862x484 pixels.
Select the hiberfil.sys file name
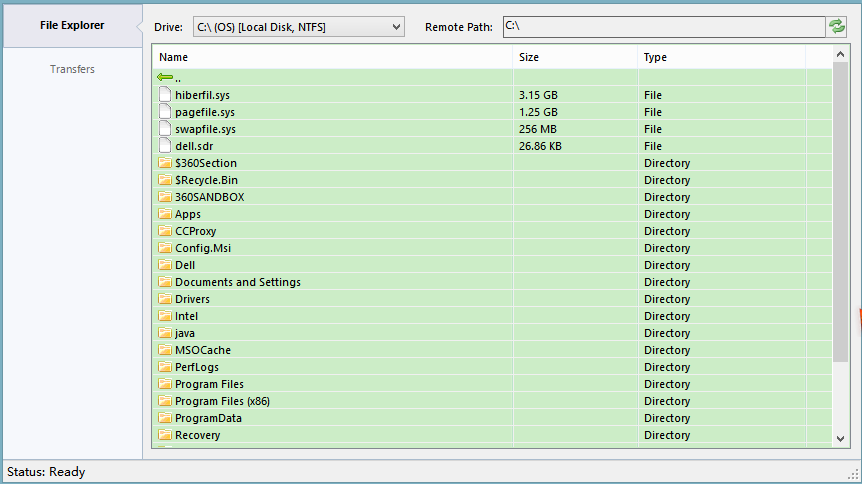pos(202,95)
